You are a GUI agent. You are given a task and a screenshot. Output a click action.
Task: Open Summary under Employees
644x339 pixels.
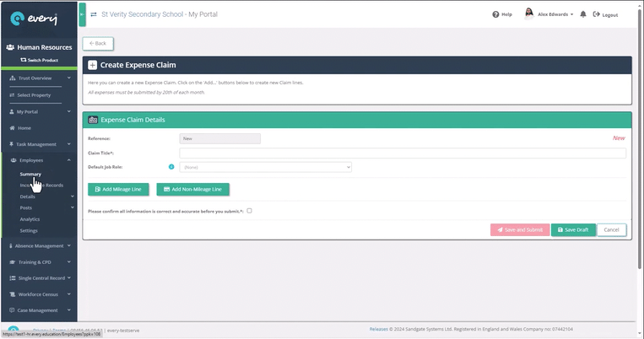(30, 174)
